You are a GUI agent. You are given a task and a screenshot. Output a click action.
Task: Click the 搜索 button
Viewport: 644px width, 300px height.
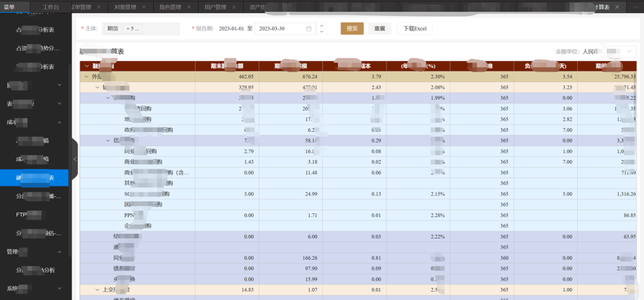[x=352, y=29]
